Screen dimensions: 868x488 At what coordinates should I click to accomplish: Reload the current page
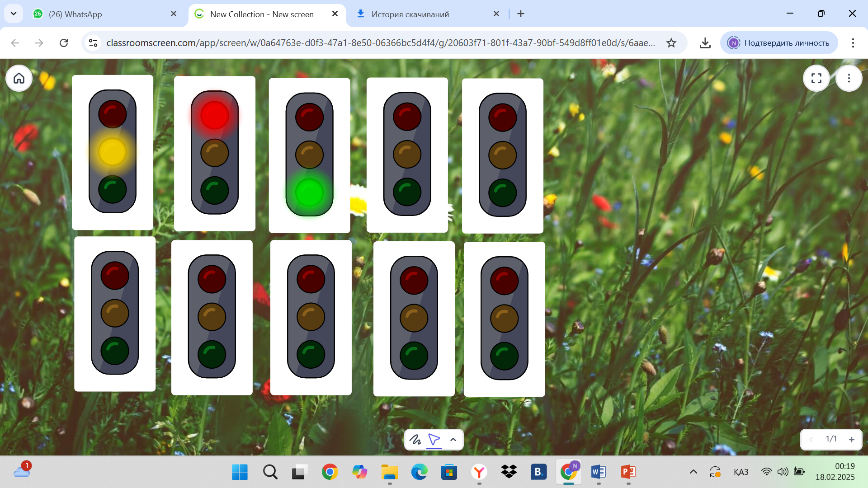click(64, 43)
